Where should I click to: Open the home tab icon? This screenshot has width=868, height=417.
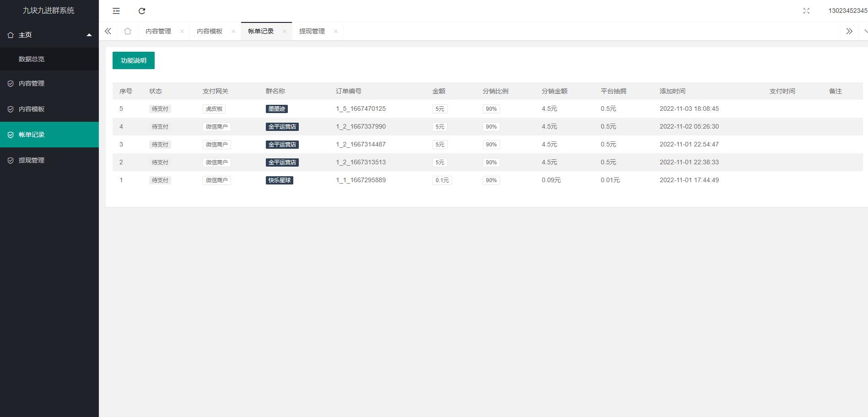pos(128,31)
